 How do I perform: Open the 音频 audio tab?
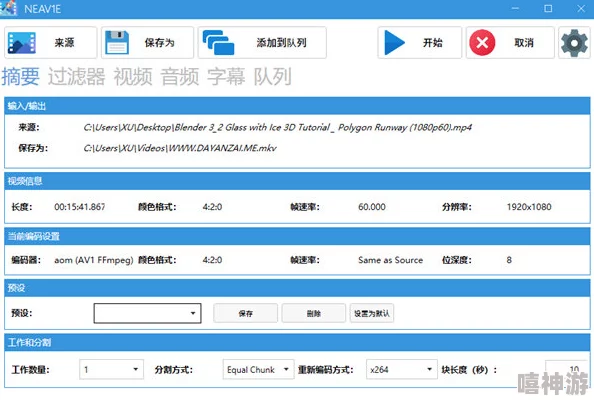180,77
